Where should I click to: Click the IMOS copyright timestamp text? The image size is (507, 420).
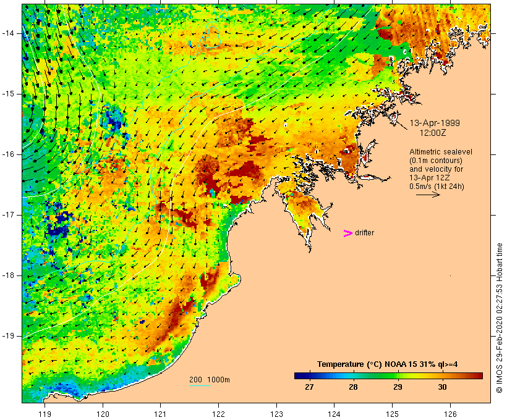click(500, 318)
